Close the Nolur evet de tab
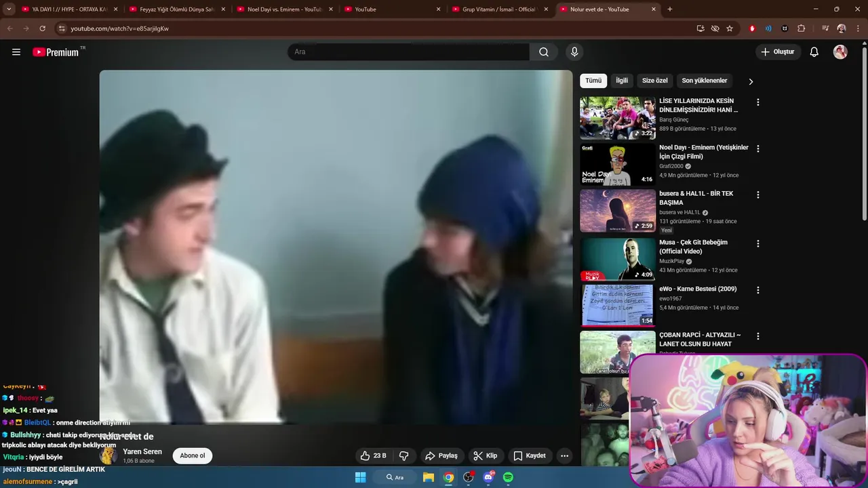This screenshot has height=488, width=868. (x=654, y=9)
